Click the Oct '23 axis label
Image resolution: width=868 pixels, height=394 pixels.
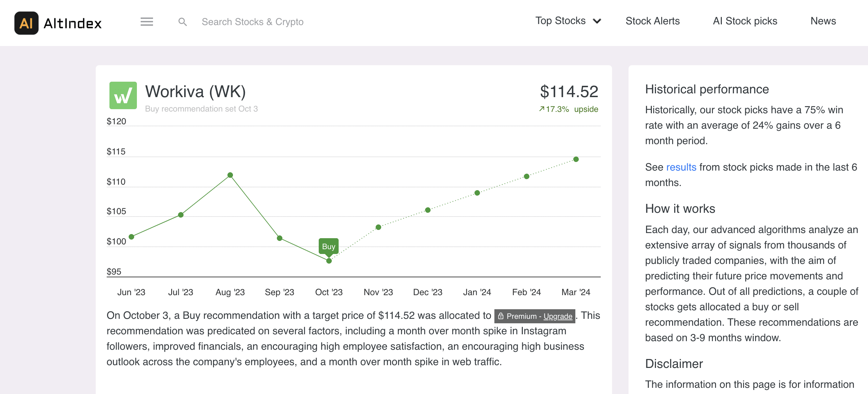[329, 292]
